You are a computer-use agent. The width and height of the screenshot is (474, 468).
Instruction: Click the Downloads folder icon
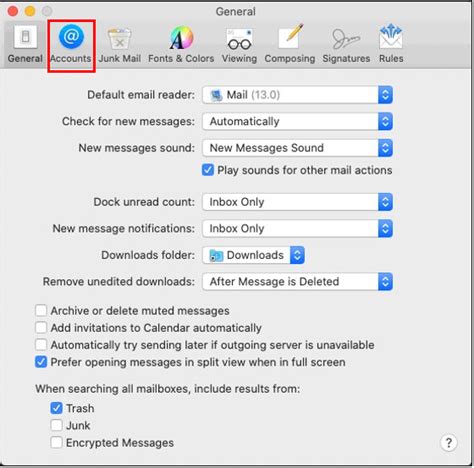216,255
